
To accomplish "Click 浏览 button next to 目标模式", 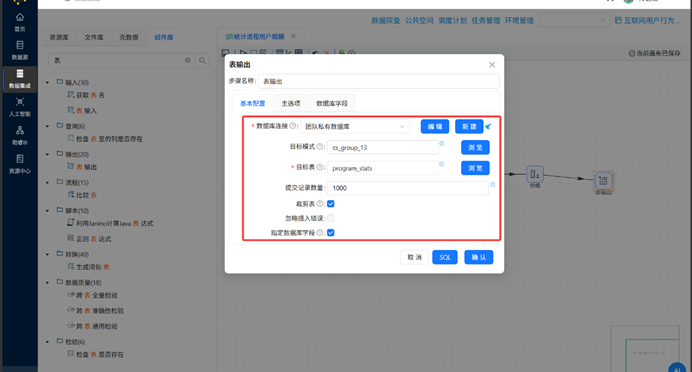I will pyautogui.click(x=475, y=147).
